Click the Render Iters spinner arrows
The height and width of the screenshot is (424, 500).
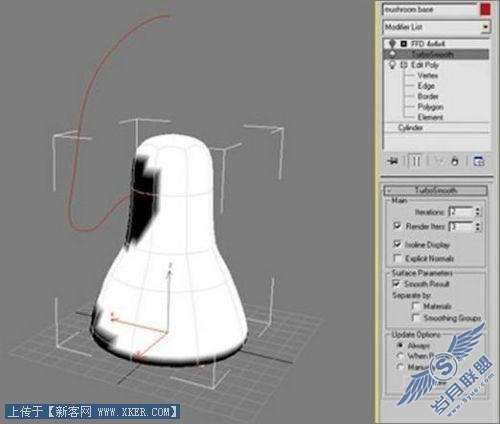(x=478, y=227)
